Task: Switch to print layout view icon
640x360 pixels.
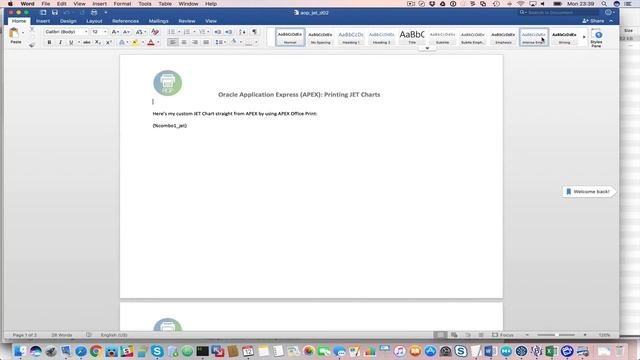Action: pyautogui.click(x=440, y=335)
